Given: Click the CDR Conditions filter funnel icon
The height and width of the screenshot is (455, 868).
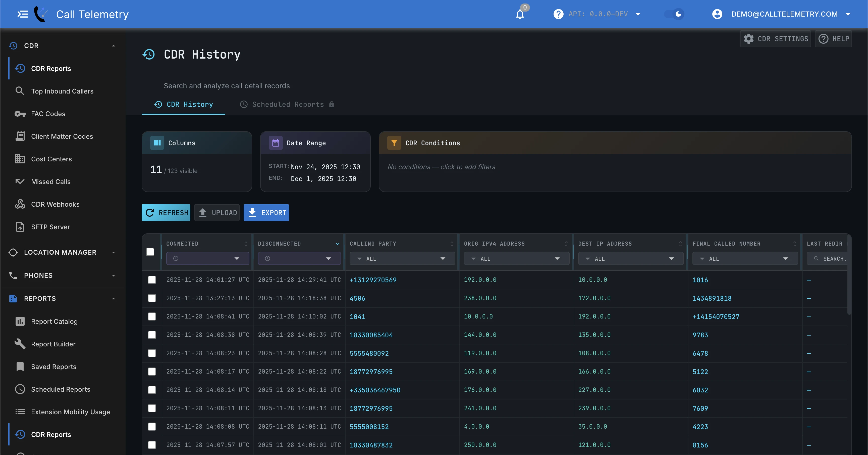Looking at the screenshot, I should [394, 143].
